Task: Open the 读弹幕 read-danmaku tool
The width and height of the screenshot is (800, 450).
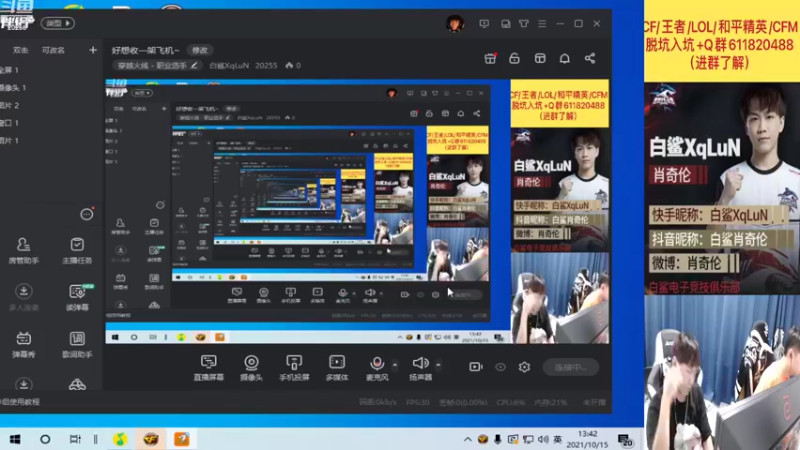Action: tap(77, 297)
